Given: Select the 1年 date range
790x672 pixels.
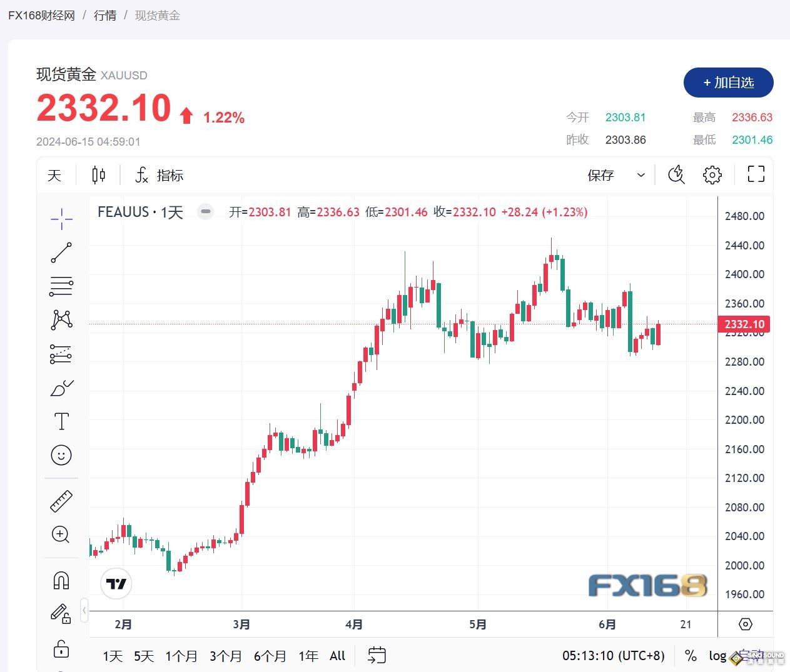Looking at the screenshot, I should pyautogui.click(x=308, y=656).
